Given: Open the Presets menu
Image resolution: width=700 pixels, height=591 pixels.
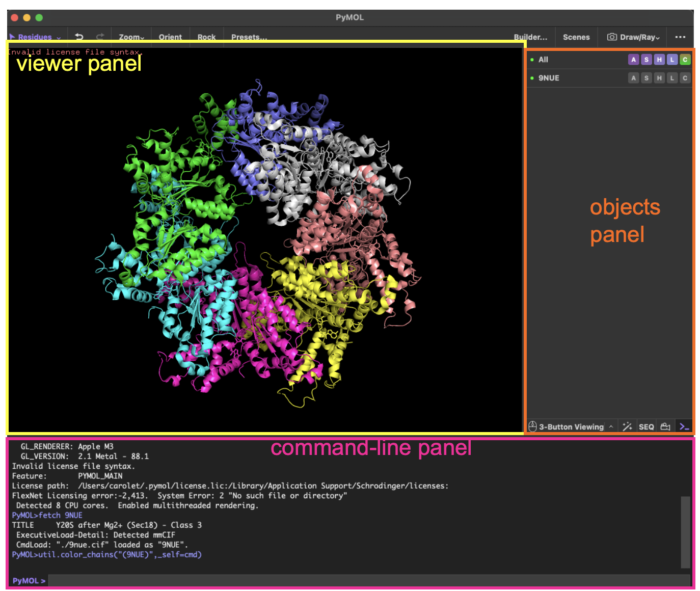Looking at the screenshot, I should pos(249,37).
